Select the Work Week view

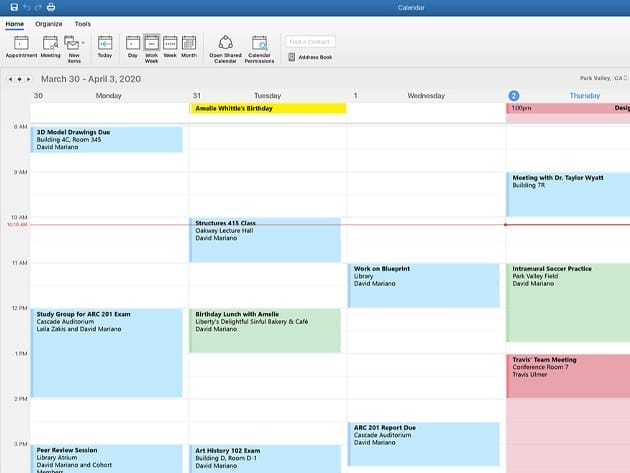(151, 46)
